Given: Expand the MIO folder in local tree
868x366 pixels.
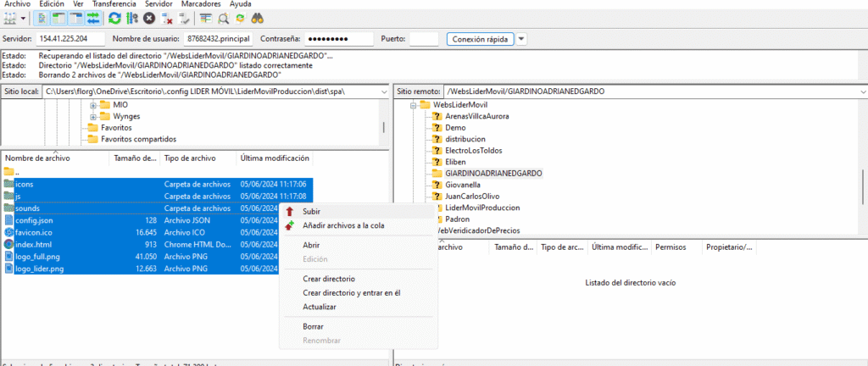Looking at the screenshot, I should click(93, 104).
